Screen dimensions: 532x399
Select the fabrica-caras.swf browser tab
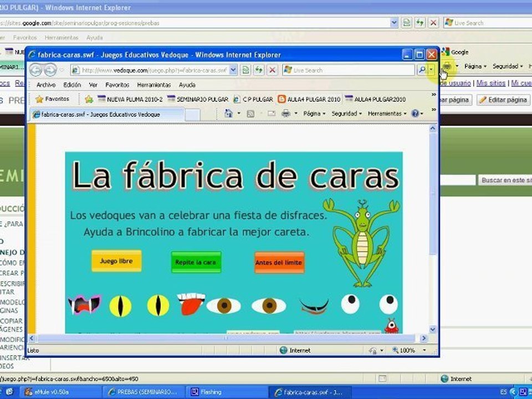(x=107, y=114)
